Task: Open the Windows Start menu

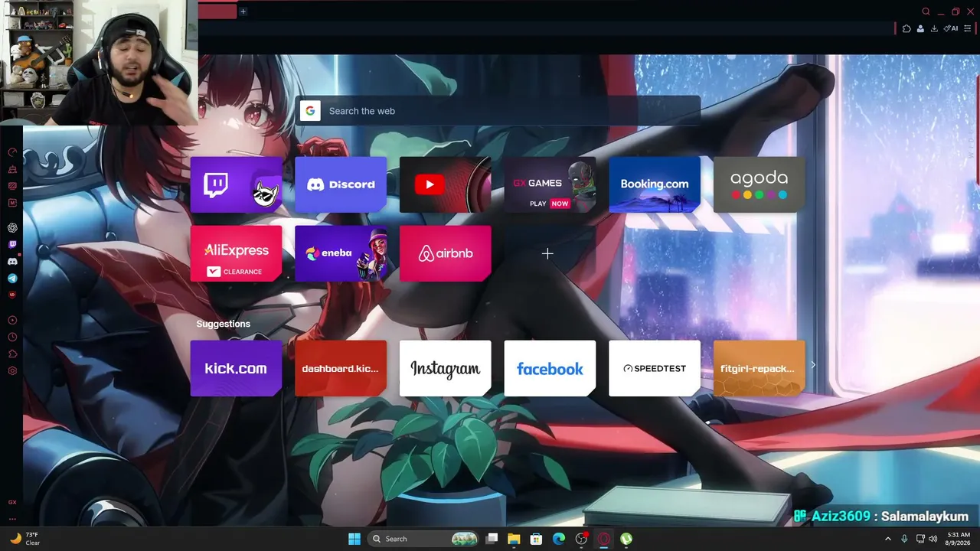Action: (354, 539)
